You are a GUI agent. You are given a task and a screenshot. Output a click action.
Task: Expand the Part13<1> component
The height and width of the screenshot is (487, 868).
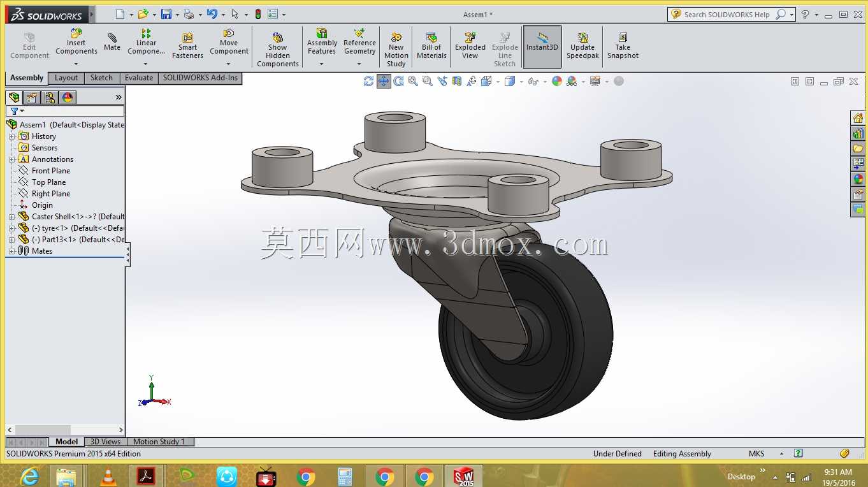pos(11,240)
